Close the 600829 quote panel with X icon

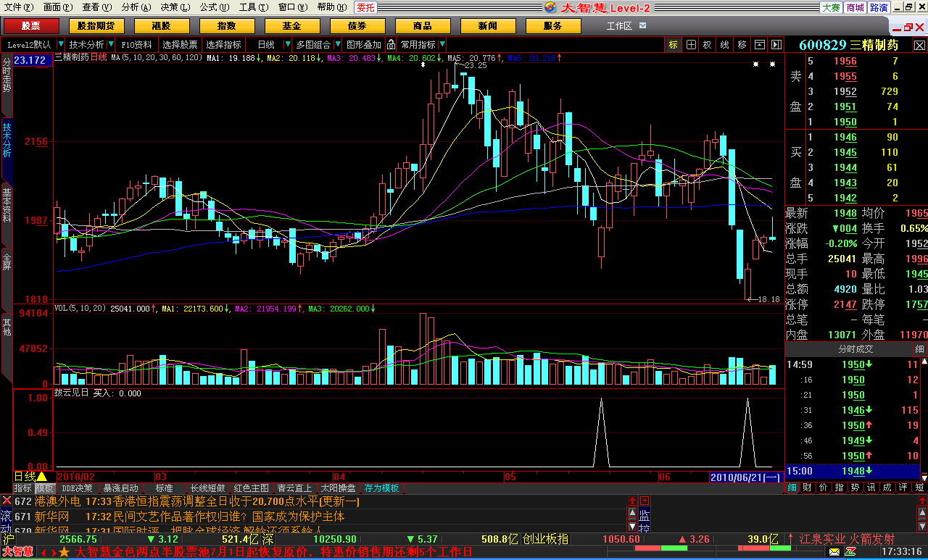921,44
